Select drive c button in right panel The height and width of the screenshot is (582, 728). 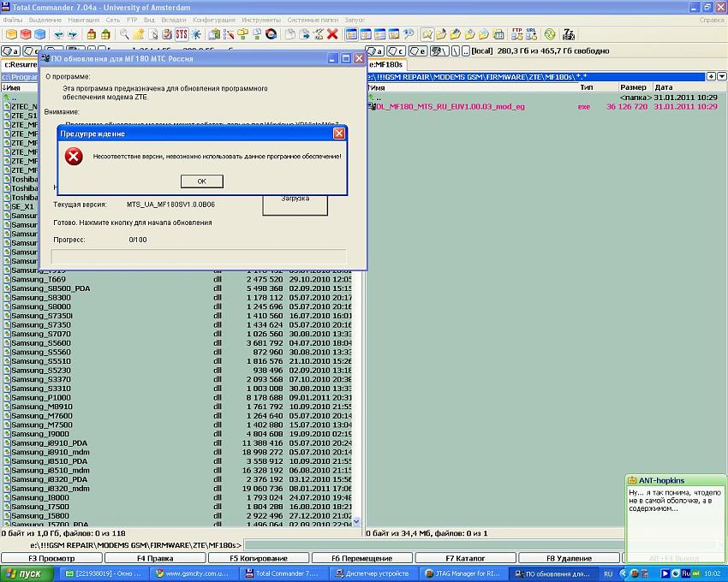(397, 51)
